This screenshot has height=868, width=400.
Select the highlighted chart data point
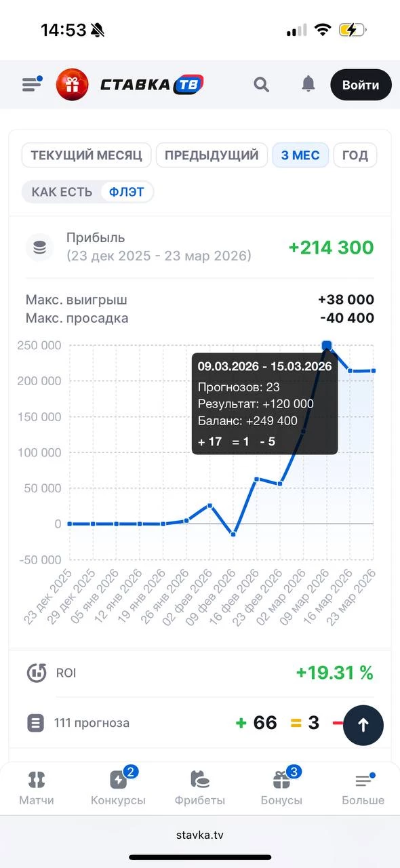point(327,345)
